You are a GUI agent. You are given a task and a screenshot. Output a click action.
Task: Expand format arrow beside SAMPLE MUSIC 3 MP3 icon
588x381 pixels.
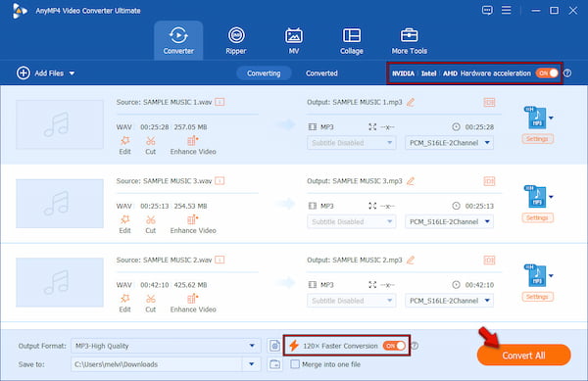point(551,197)
